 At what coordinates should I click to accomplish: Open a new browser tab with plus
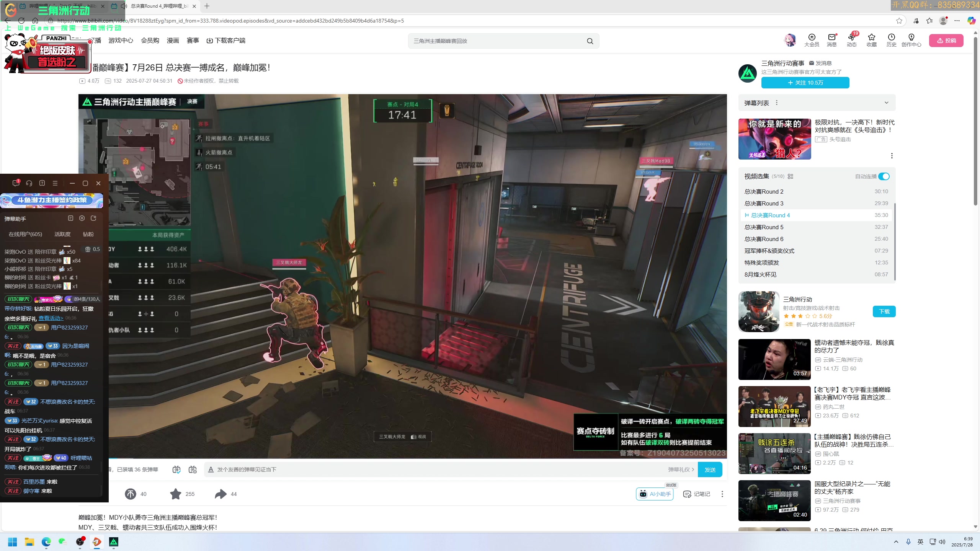tap(207, 6)
